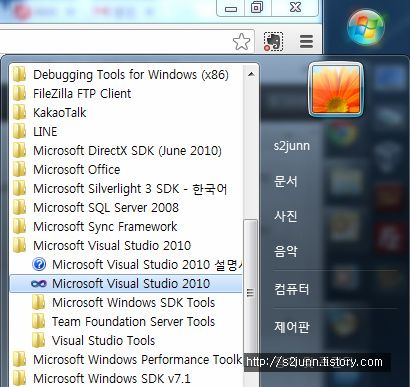Launch Microsoft Visual Studio 2010 application
The width and height of the screenshot is (410, 387).
(x=127, y=284)
